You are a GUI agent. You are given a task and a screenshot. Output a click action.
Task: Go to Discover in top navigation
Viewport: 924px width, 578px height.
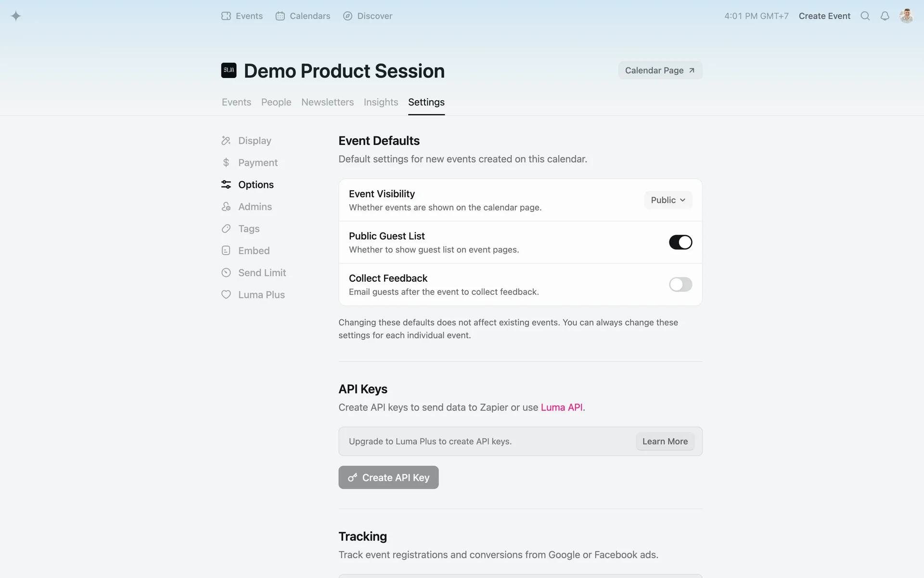tap(368, 16)
